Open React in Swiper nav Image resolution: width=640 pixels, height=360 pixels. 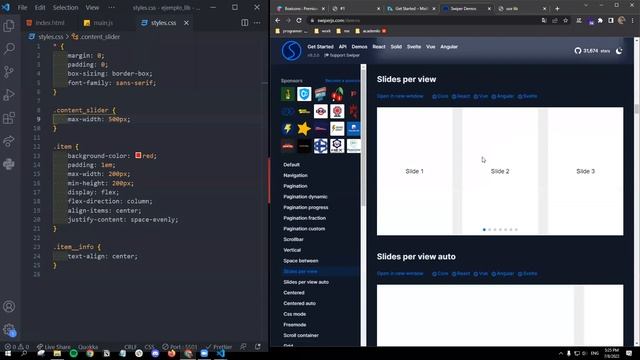[379, 47]
